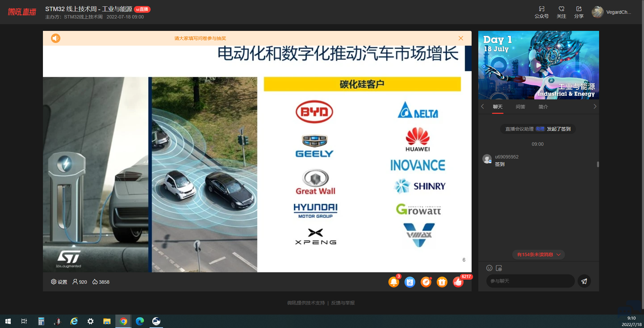Click the 微吼提供技术支持 footer link

[306, 303]
